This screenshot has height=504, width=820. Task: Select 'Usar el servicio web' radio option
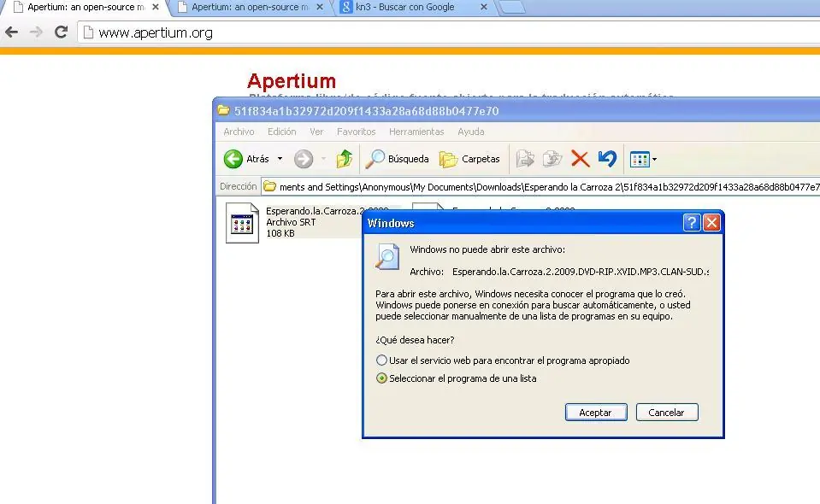(381, 360)
